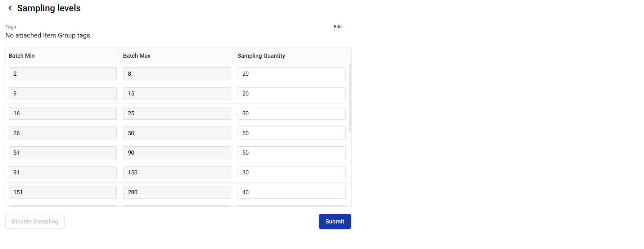Select the Batch Min field showing 16
This screenshot has width=644, height=249.
[62, 114]
